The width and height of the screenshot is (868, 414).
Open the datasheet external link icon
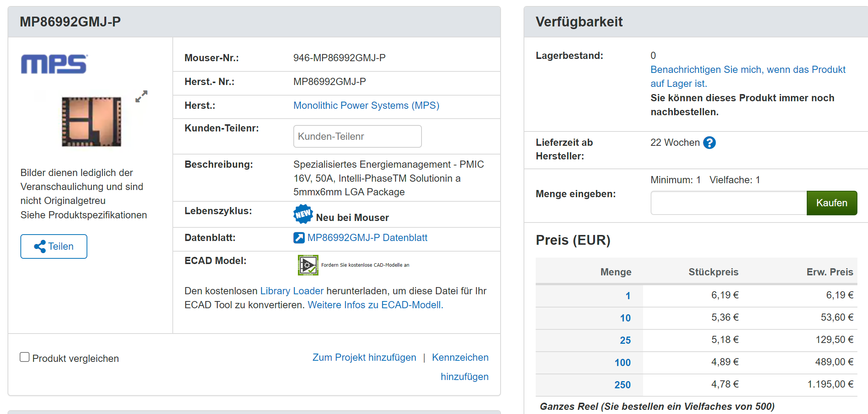(x=299, y=238)
